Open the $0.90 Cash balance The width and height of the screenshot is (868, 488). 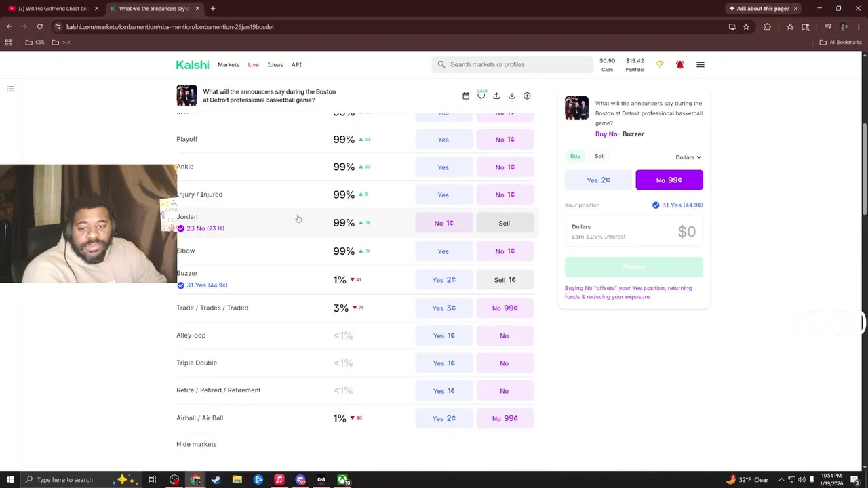point(607,64)
